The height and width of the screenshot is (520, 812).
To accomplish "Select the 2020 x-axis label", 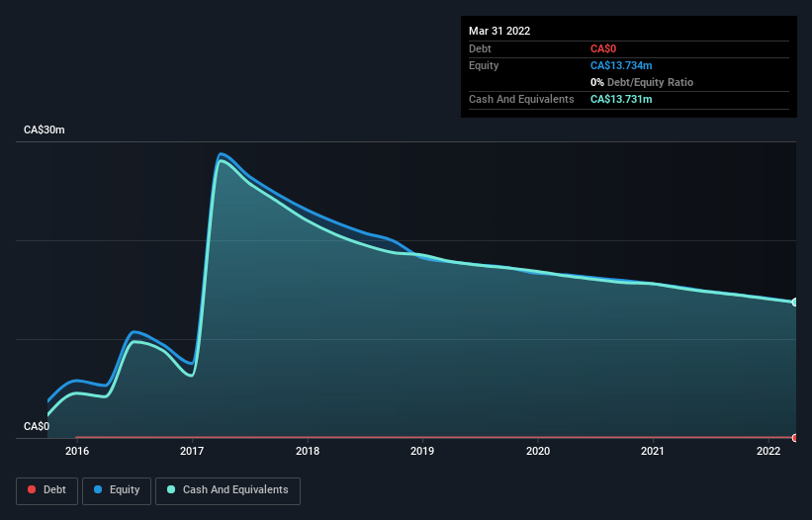I will (x=538, y=451).
